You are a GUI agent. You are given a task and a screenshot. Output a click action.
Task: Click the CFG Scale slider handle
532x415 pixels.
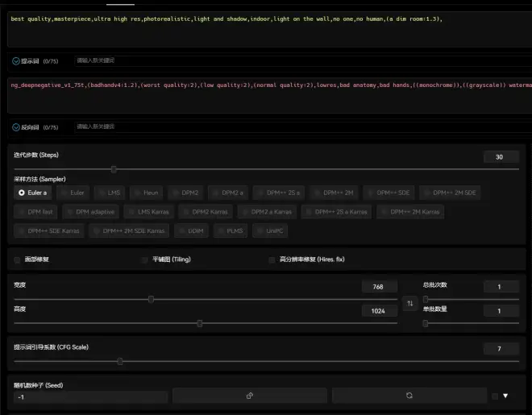point(120,362)
